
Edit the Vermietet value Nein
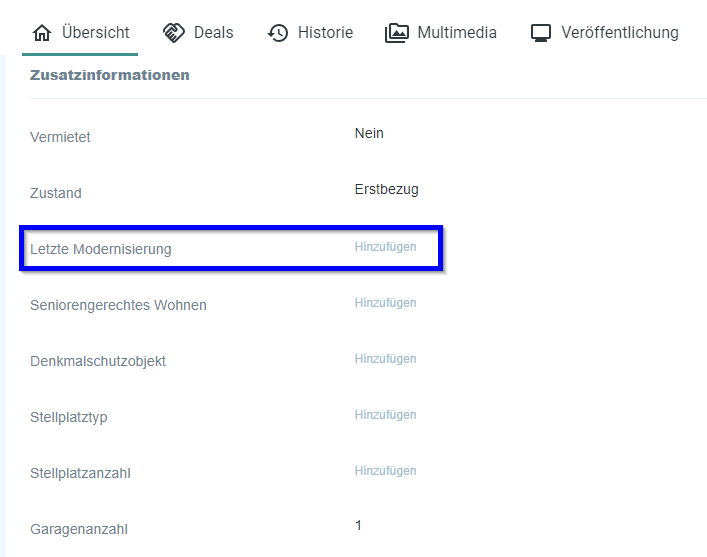(369, 134)
